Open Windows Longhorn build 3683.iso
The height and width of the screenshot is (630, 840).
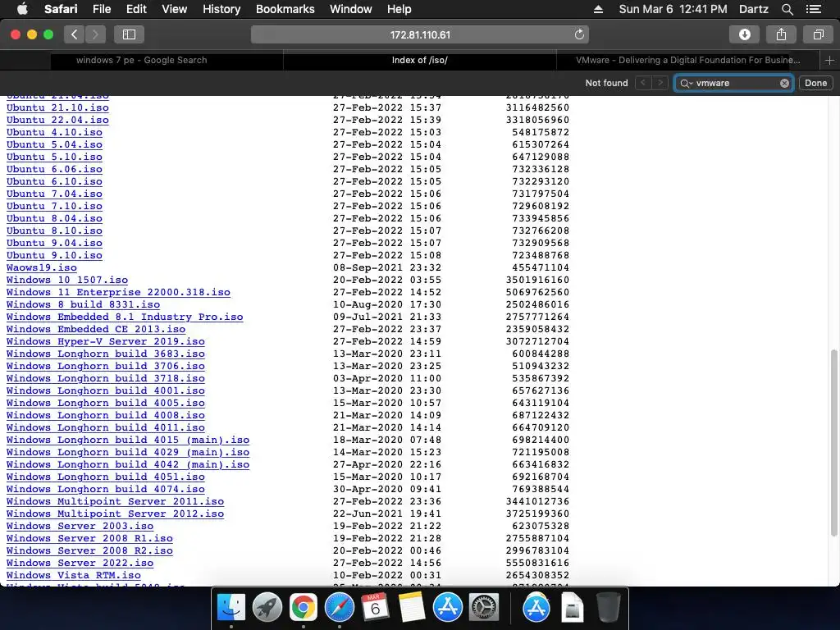pyautogui.click(x=106, y=354)
